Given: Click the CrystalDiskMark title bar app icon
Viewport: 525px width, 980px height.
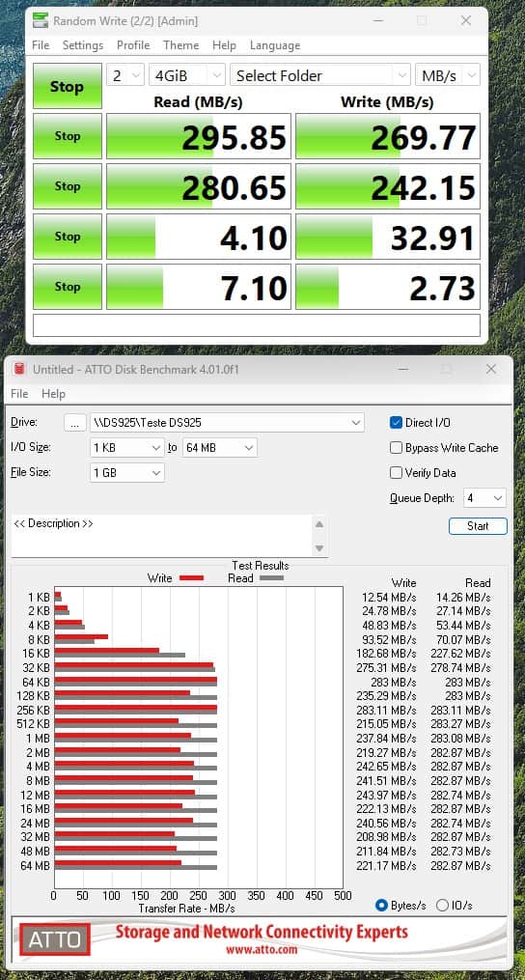Looking at the screenshot, I should [41, 20].
